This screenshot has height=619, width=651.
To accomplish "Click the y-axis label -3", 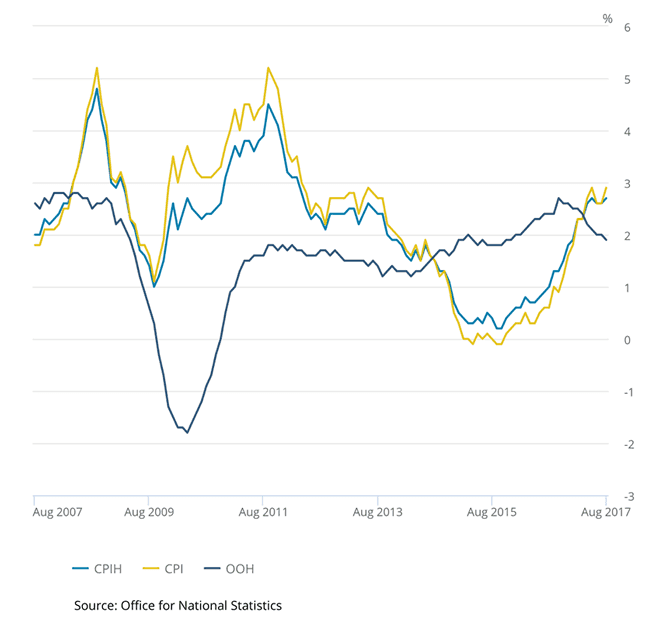I will pos(625,497).
